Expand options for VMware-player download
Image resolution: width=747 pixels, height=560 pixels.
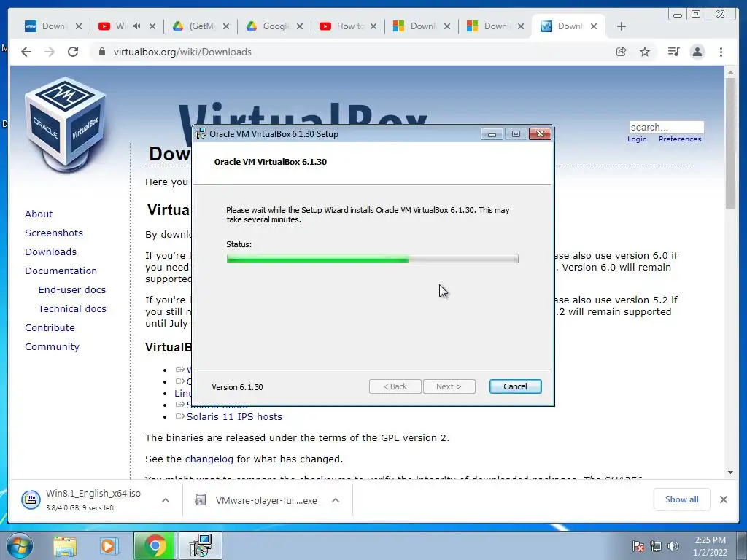click(336, 500)
